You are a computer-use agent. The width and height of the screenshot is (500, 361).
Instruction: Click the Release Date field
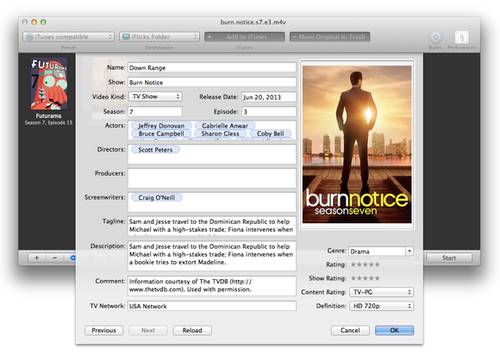click(x=269, y=97)
